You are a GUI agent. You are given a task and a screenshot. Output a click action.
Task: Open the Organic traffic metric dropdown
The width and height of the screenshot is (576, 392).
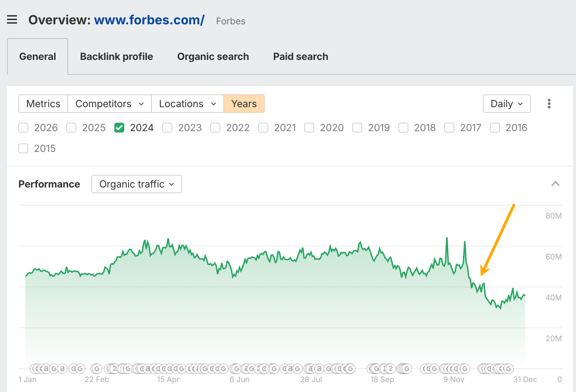tap(137, 184)
